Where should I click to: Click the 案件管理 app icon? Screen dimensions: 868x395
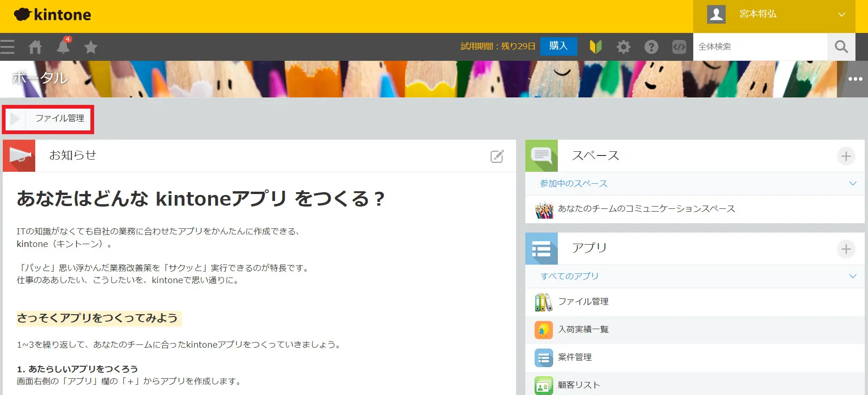pos(543,358)
